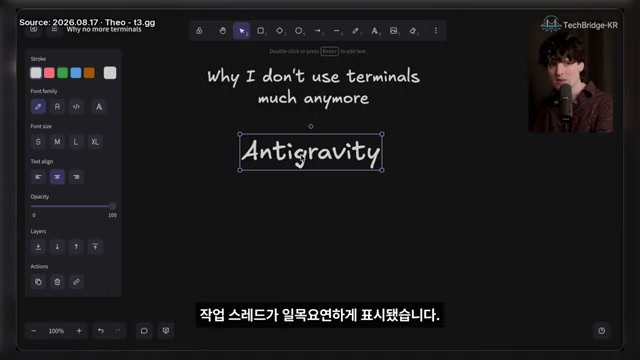Undo the last action
The image size is (640, 360).
(x=101, y=331)
